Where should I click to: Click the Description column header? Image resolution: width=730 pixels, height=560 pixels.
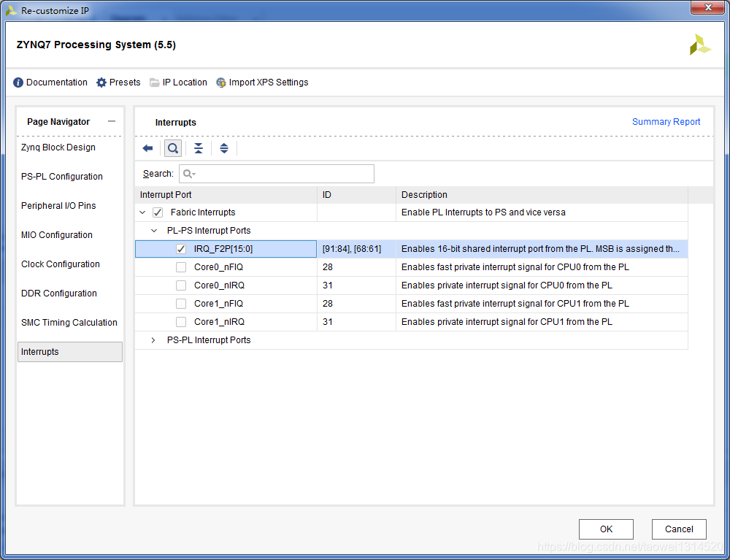point(542,195)
